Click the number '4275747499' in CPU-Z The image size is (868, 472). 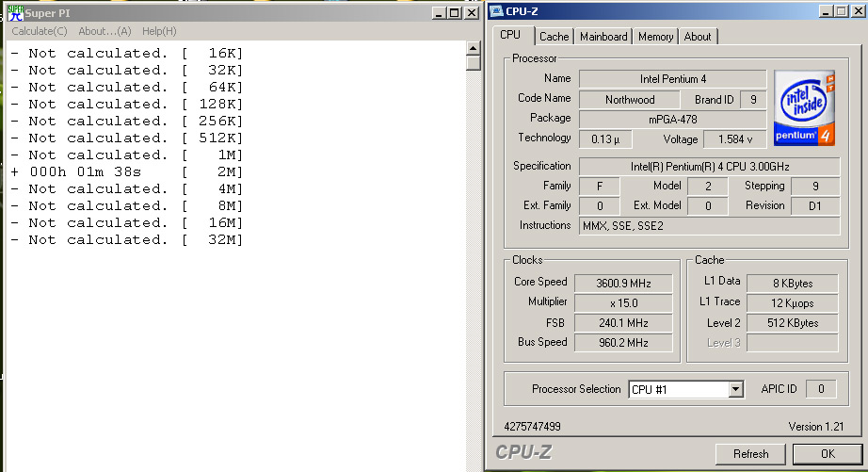pos(532,427)
